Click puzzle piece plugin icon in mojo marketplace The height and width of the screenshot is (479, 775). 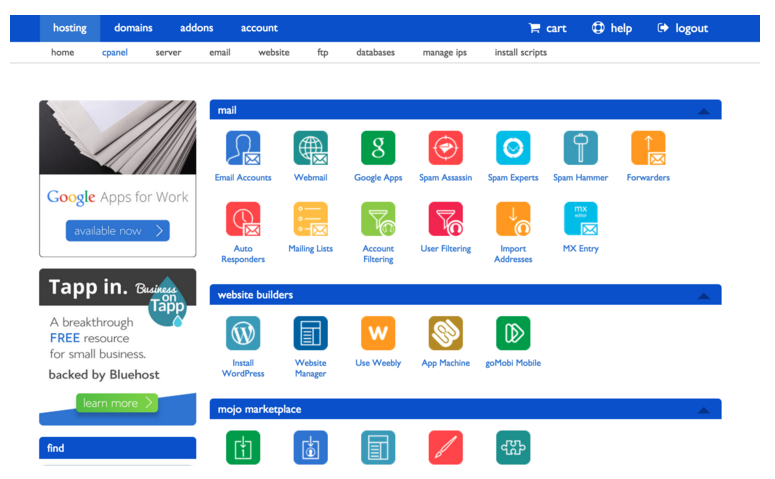[513, 448]
